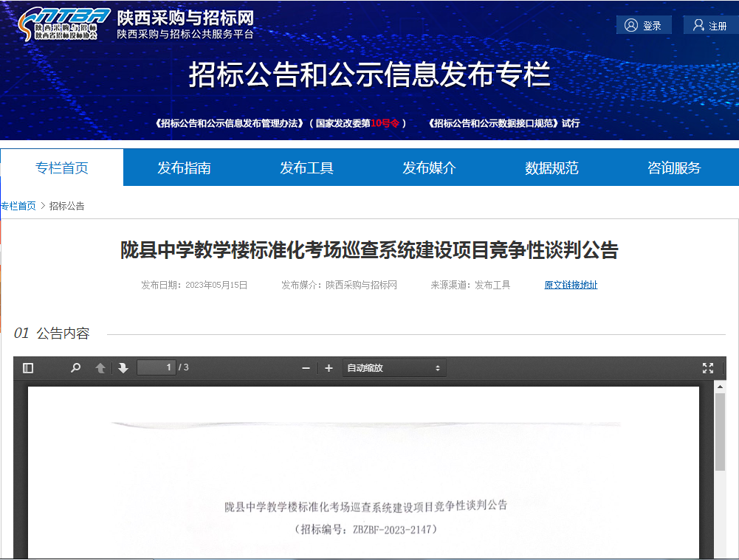Click the PDF page number field
Image resolution: width=739 pixels, height=560 pixels.
point(157,367)
